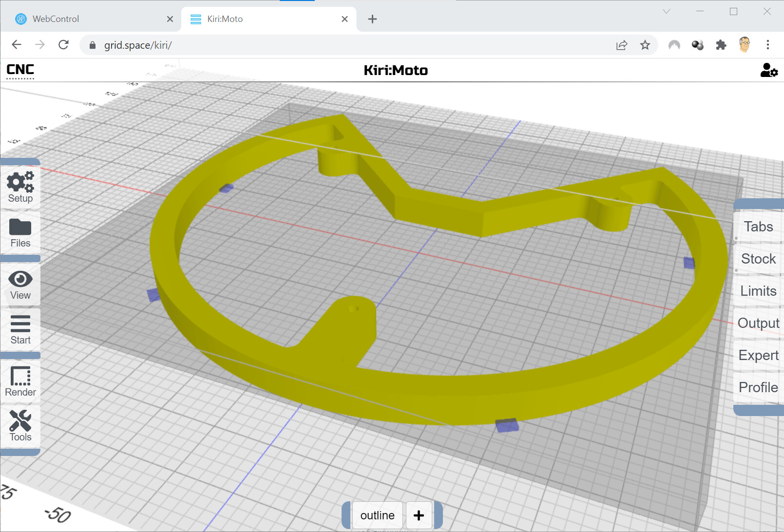Click the Start slicing button
Screen dimensions: 784x532
(20, 330)
